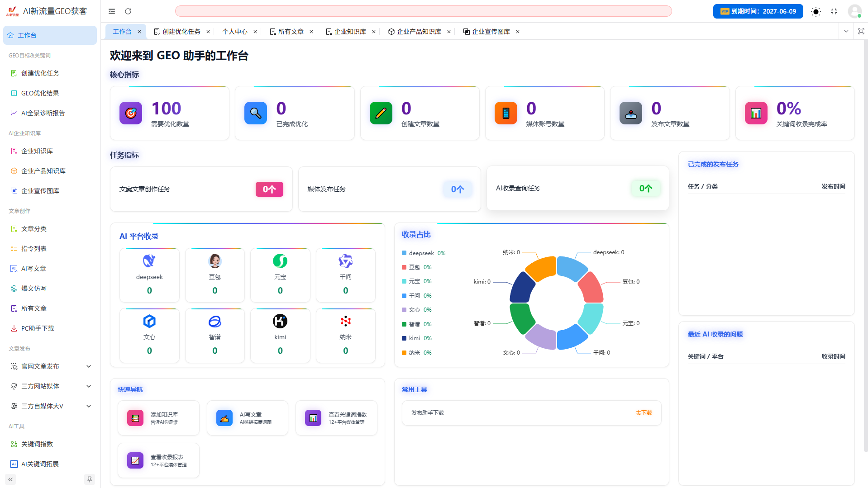The height and width of the screenshot is (488, 868).
Task: Collapse the sidebar with double-arrow icon
Action: pyautogui.click(x=10, y=479)
